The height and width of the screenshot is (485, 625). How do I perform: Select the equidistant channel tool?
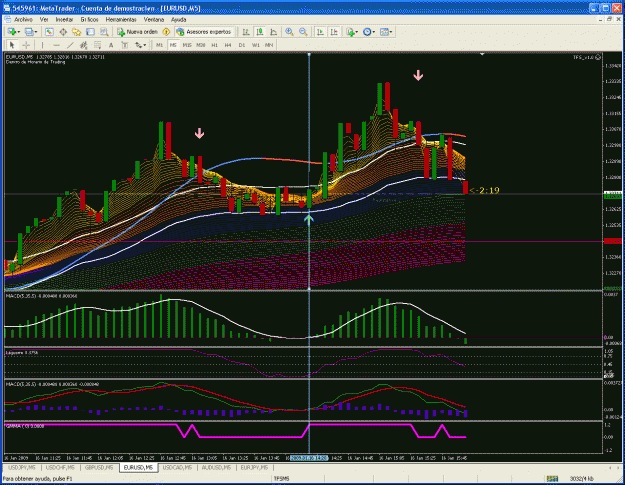coord(84,45)
